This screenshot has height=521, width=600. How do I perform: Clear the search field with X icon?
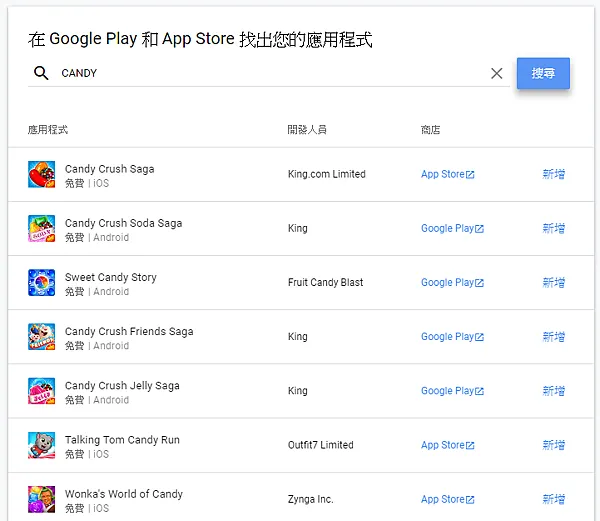coord(497,73)
